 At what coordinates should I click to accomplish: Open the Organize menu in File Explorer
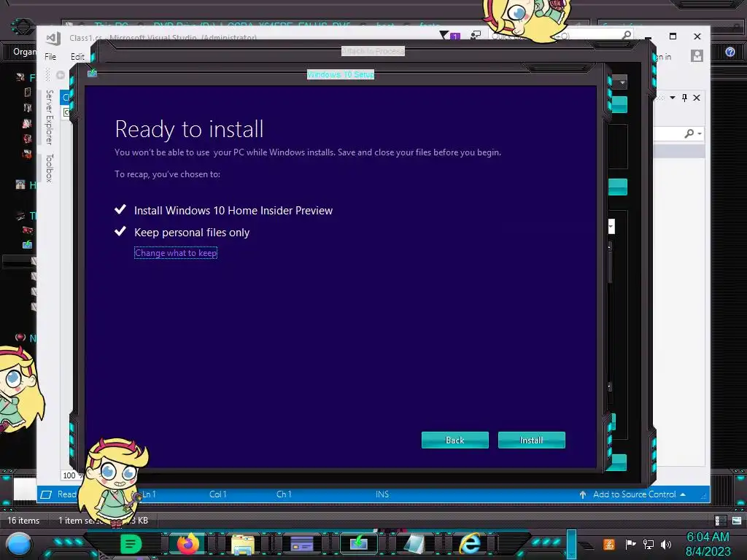pyautogui.click(x=24, y=52)
